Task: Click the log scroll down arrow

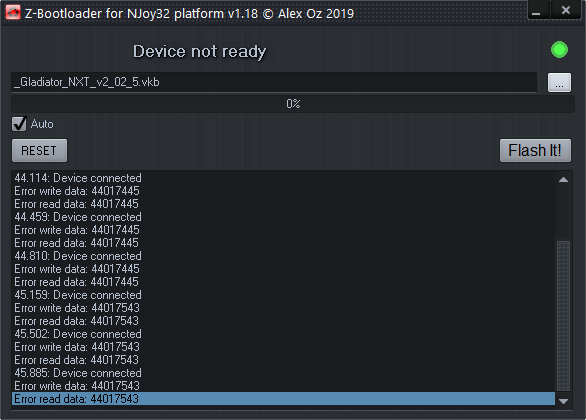Action: click(563, 401)
